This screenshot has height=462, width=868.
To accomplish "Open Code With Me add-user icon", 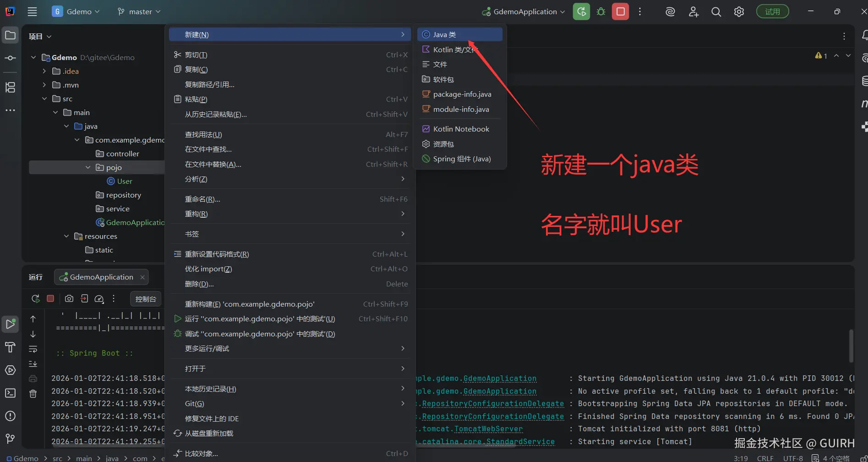I will (x=693, y=12).
